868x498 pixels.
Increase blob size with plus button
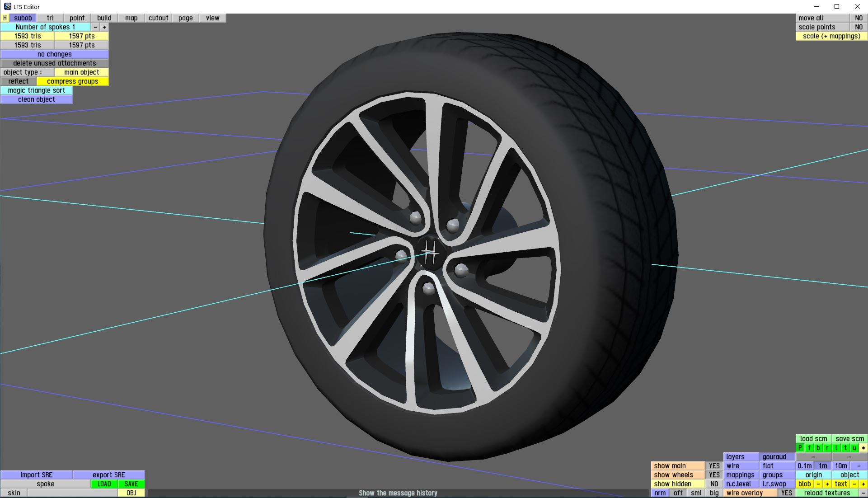(827, 484)
